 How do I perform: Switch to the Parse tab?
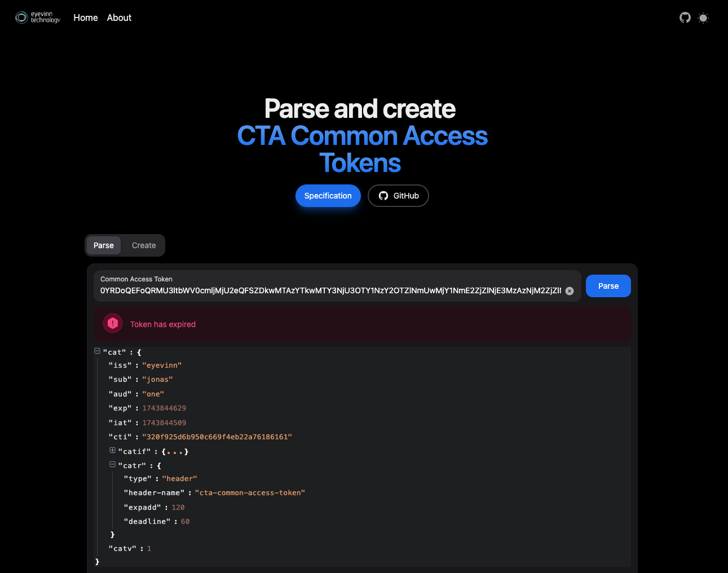point(104,245)
